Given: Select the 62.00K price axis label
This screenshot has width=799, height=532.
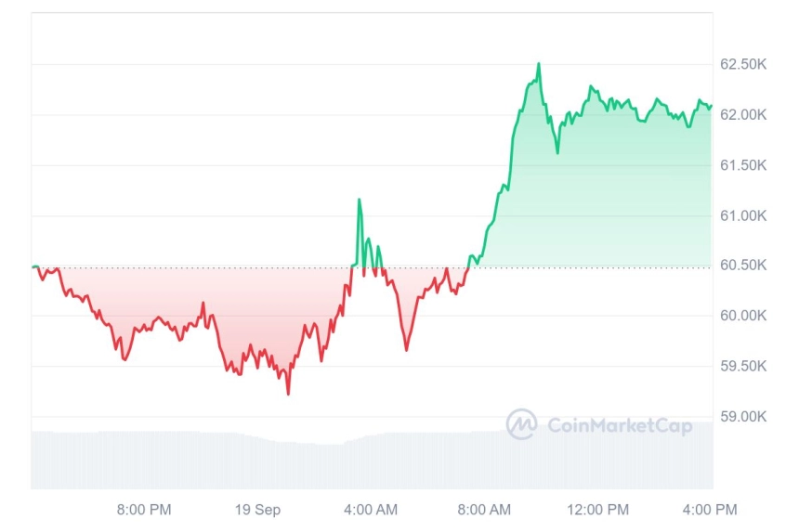Looking at the screenshot, I should pyautogui.click(x=743, y=115).
